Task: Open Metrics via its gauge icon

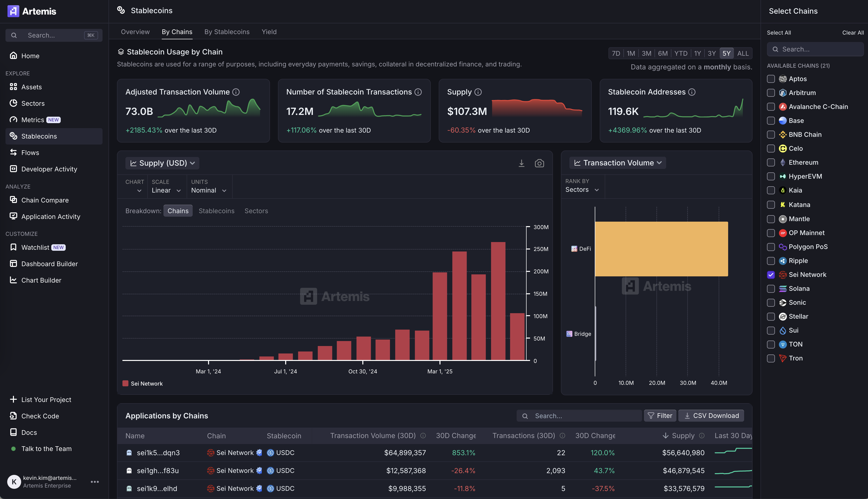Action: pyautogui.click(x=13, y=120)
